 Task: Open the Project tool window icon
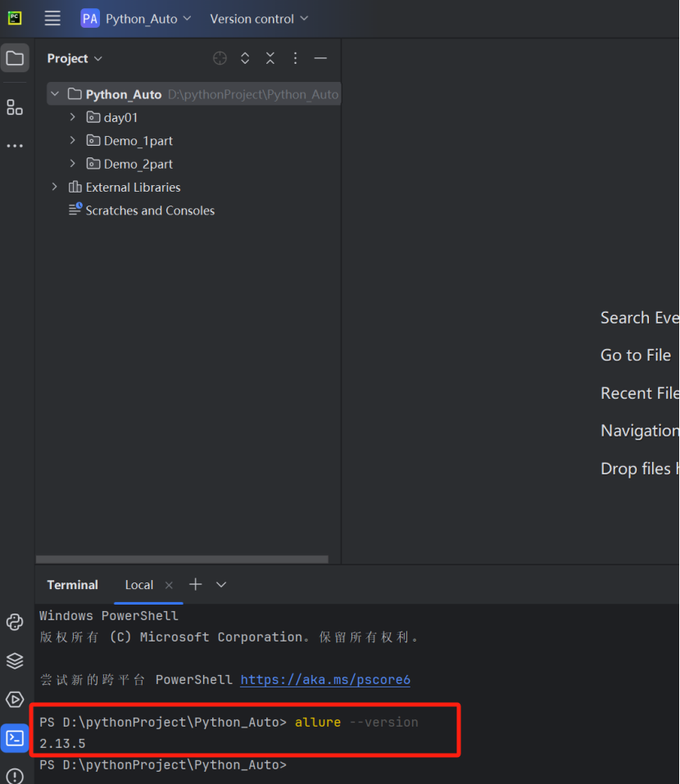(15, 58)
